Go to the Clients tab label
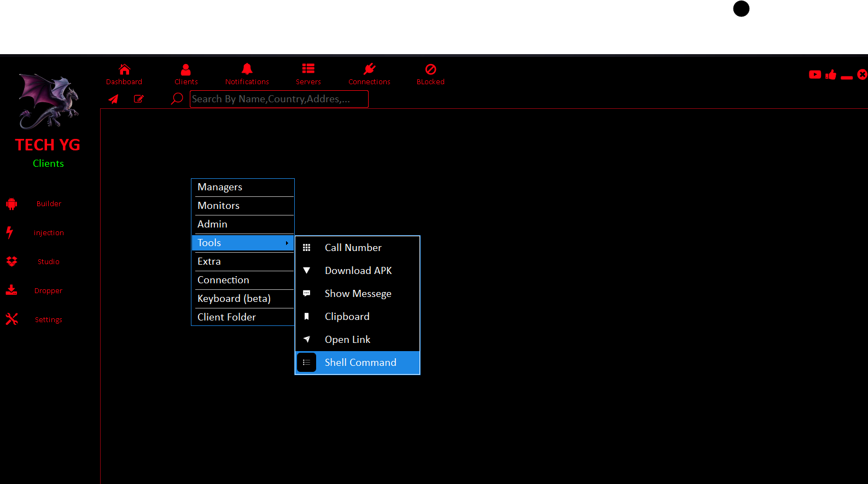The width and height of the screenshot is (868, 484). (186, 82)
